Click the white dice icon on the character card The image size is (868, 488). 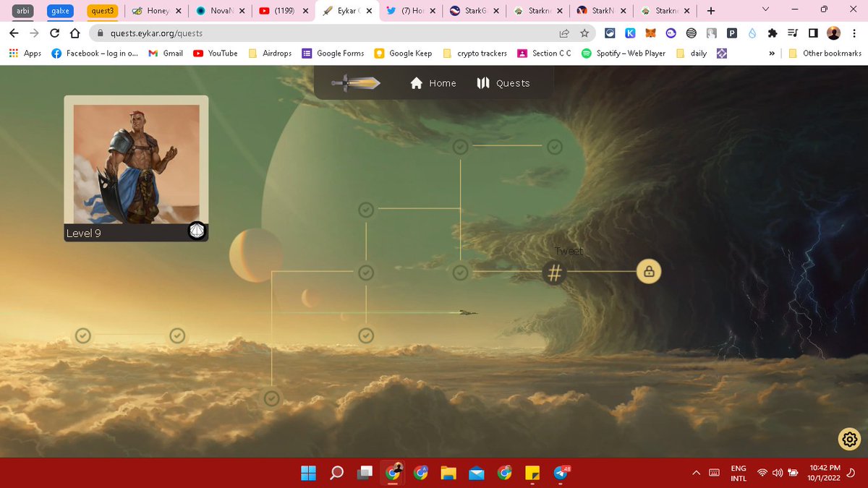[x=197, y=231]
